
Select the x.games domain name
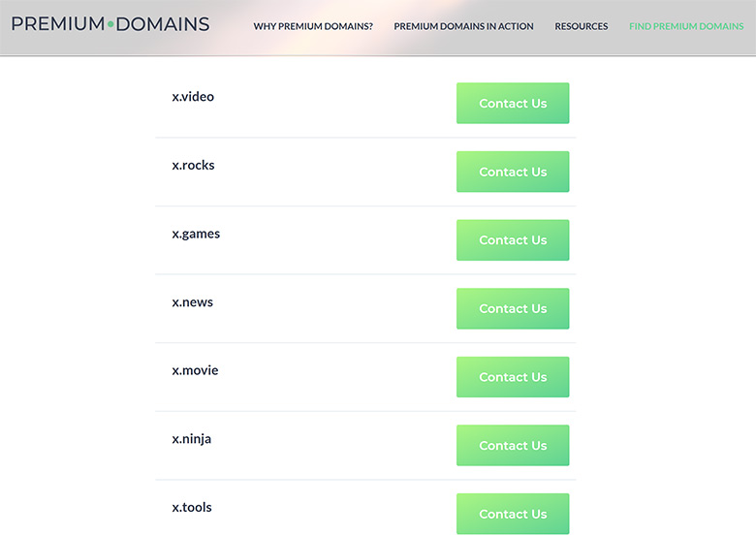(x=196, y=234)
